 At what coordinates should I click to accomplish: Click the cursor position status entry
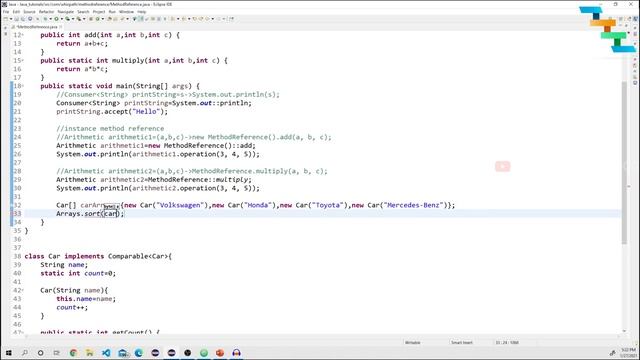507,342
